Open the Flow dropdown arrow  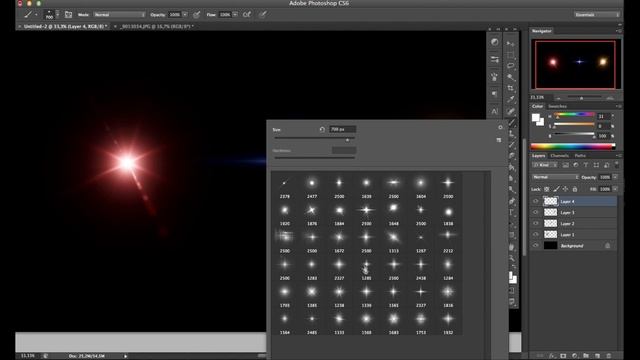pos(235,15)
